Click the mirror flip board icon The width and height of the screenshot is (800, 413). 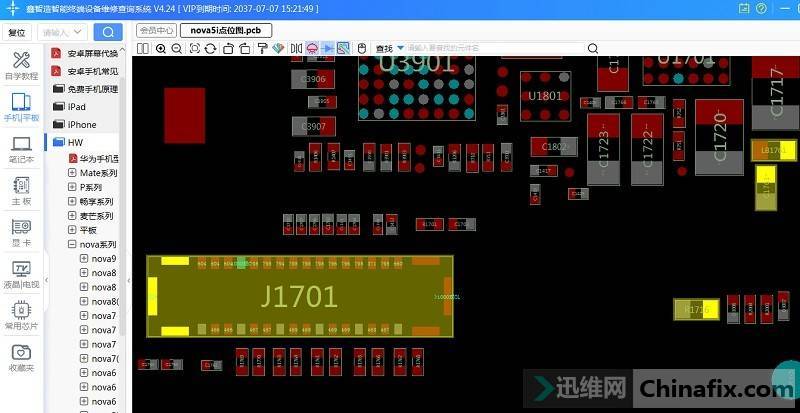coord(295,48)
